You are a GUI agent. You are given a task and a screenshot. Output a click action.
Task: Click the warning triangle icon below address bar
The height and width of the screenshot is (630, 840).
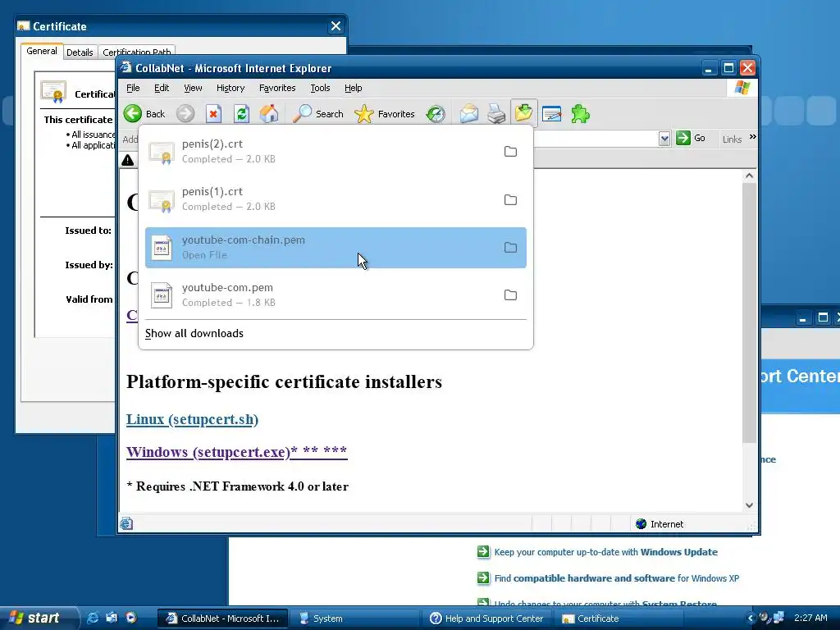127,160
